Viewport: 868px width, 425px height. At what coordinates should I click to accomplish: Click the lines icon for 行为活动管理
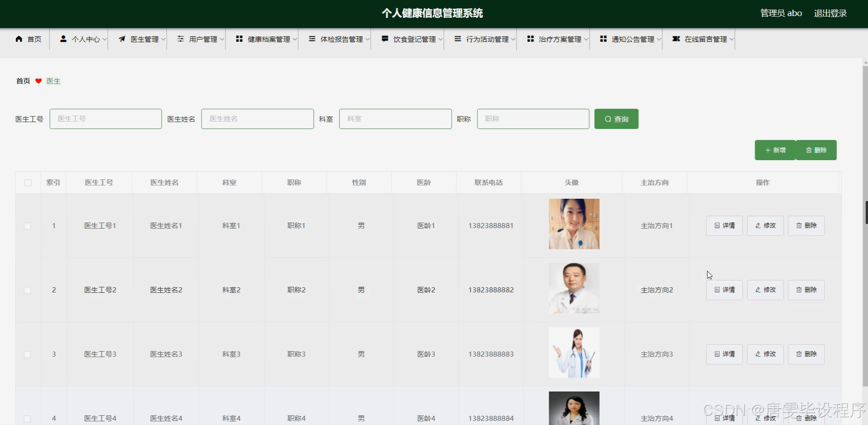pos(458,39)
